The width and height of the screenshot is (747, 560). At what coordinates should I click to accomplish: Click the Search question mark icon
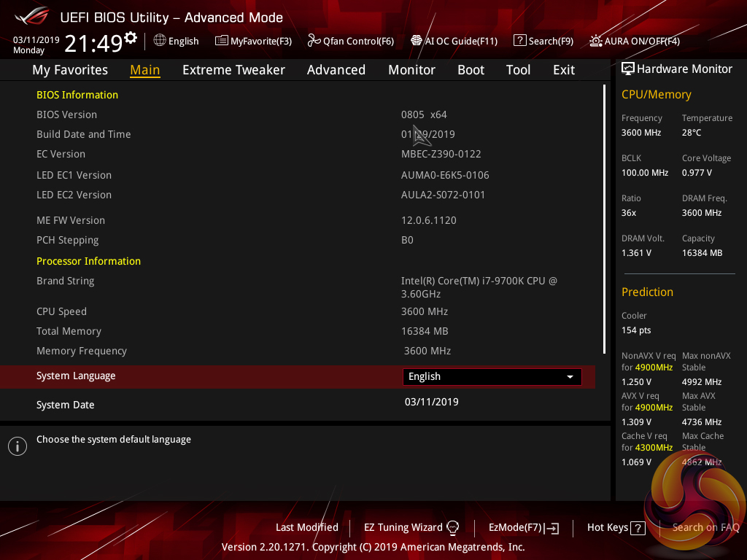519,41
